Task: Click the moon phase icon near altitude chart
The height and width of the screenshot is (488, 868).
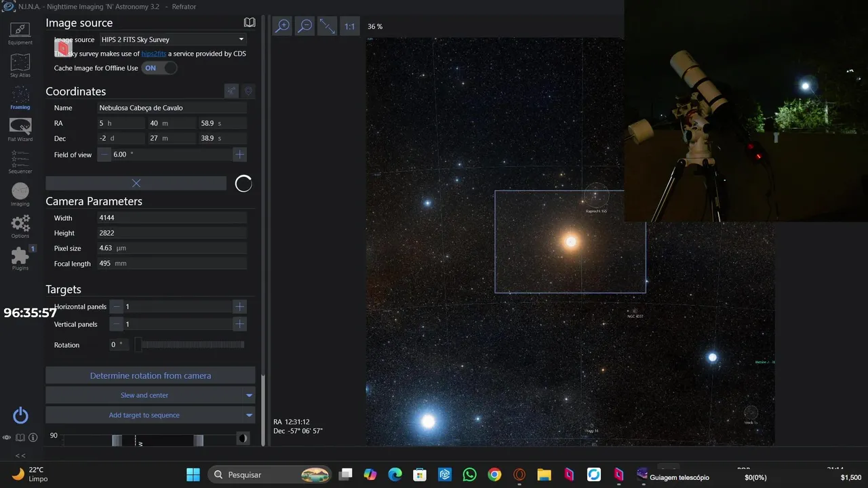Action: click(x=243, y=439)
